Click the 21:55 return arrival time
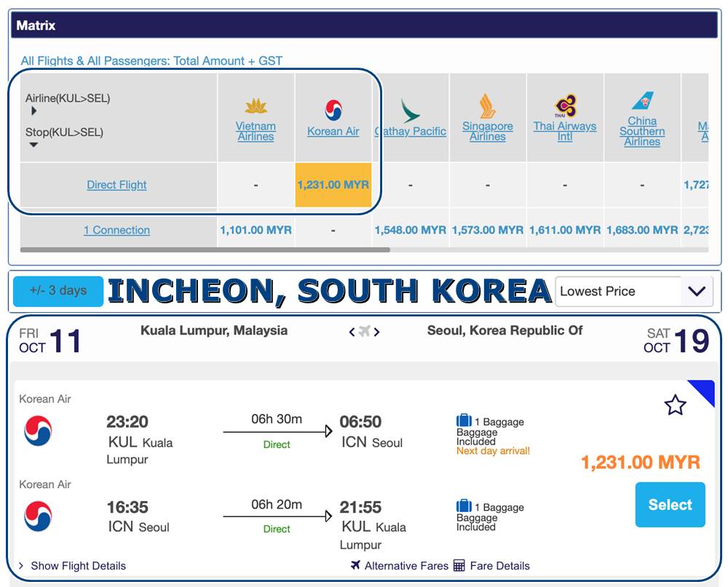Viewport: 728px width, 587px height. [360, 507]
